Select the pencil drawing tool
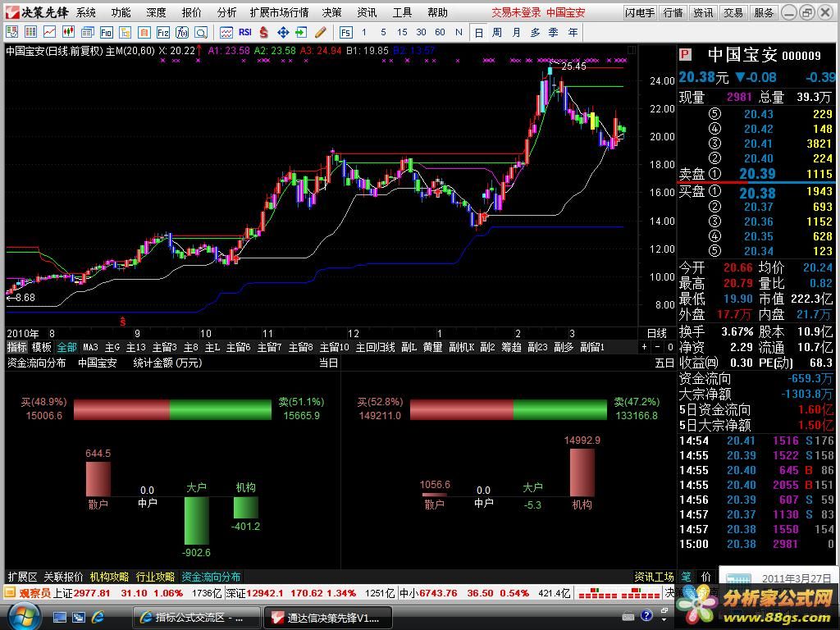Viewport: 840px width, 630px height. point(321,33)
